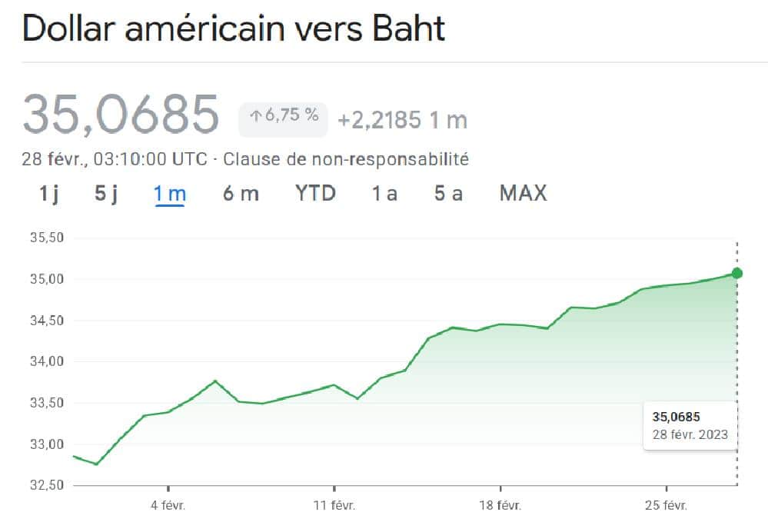Screen dimensions: 768x532
Task: Switch to the 1a yearly view
Action: (x=384, y=194)
